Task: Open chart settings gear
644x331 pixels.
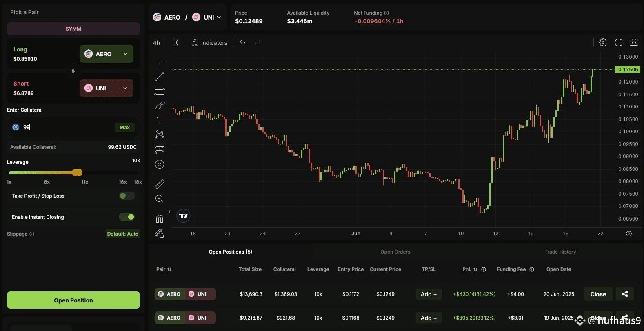Action: 603,42
